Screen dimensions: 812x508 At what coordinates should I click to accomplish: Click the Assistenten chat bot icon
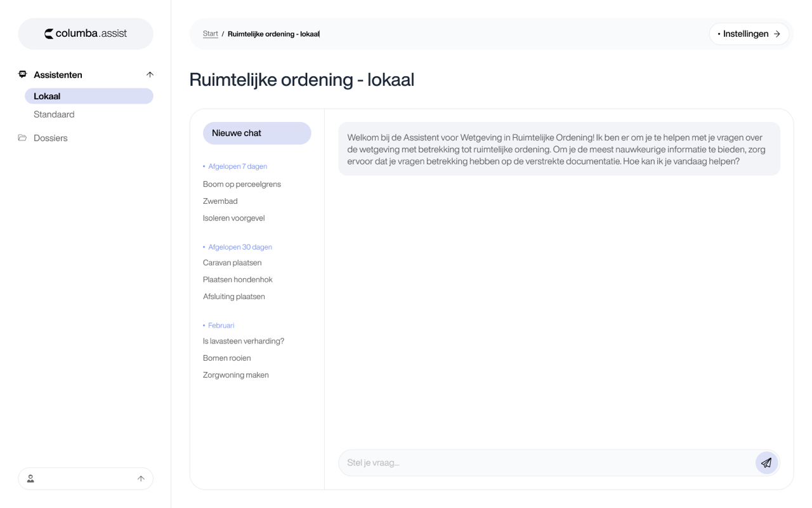pos(23,74)
